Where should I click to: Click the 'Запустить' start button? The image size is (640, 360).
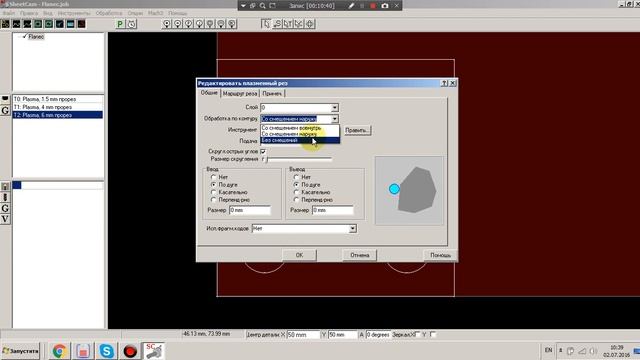click(20, 351)
